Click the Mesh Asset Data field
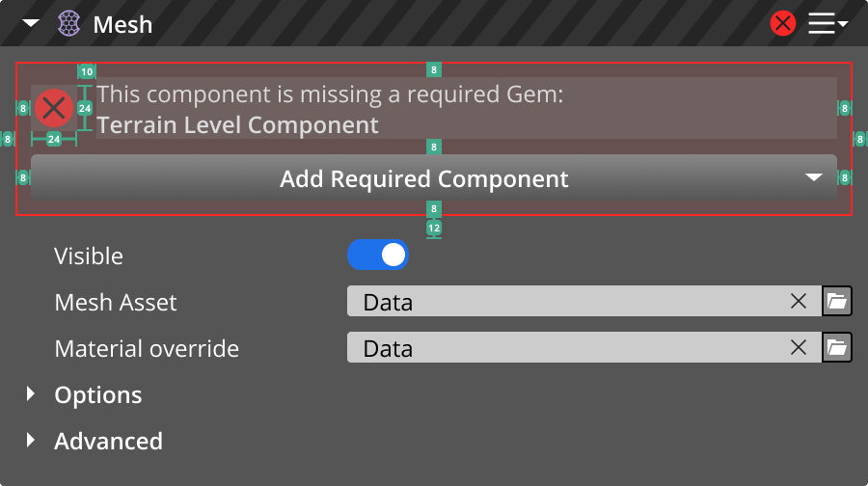Viewport: 868px width, 486px height. click(x=569, y=301)
